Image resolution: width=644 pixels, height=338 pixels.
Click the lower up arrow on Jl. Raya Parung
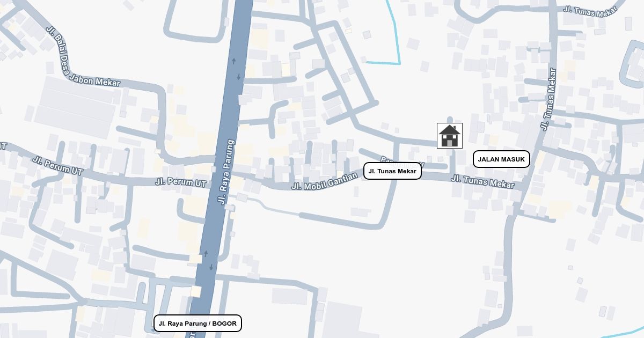[x=206, y=253]
